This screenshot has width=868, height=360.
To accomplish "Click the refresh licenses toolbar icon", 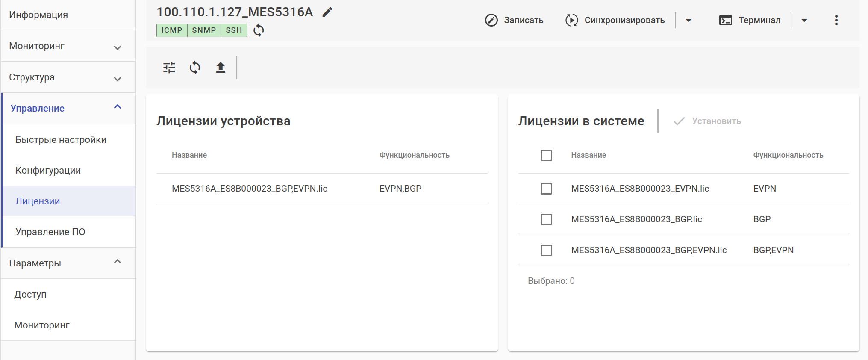I will coord(195,68).
